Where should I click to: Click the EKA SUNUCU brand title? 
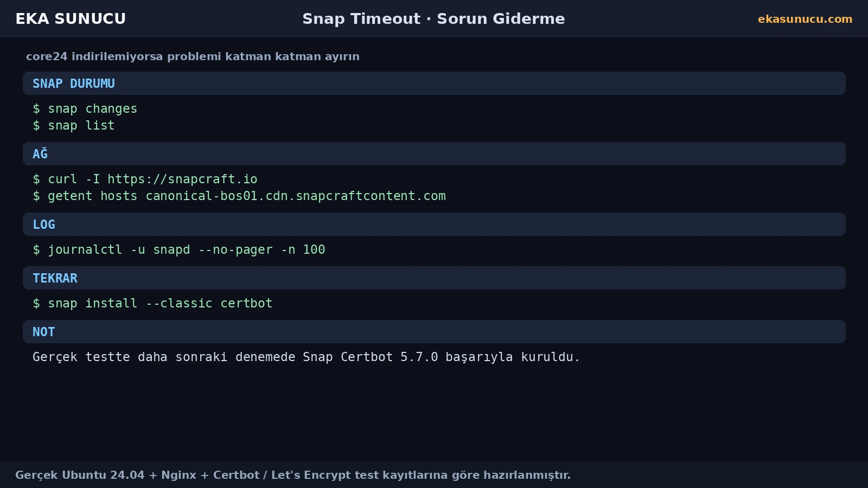point(71,19)
